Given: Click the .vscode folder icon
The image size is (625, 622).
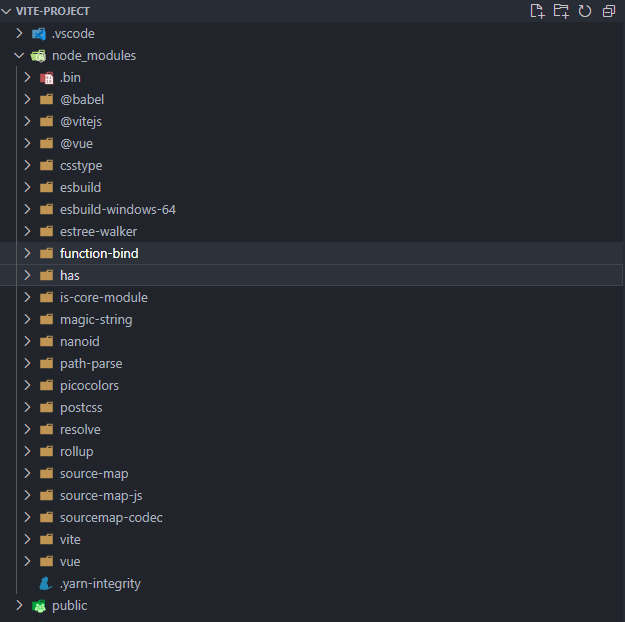Looking at the screenshot, I should [x=39, y=34].
